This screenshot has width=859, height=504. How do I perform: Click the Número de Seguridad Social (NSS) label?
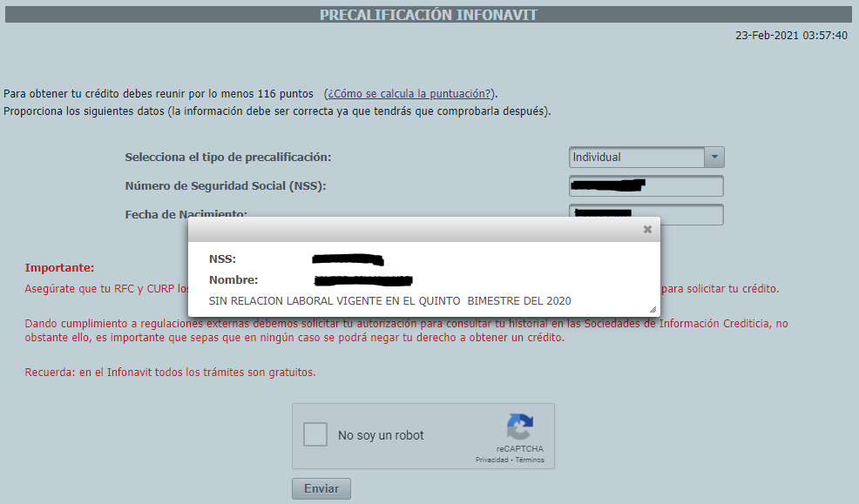(226, 186)
